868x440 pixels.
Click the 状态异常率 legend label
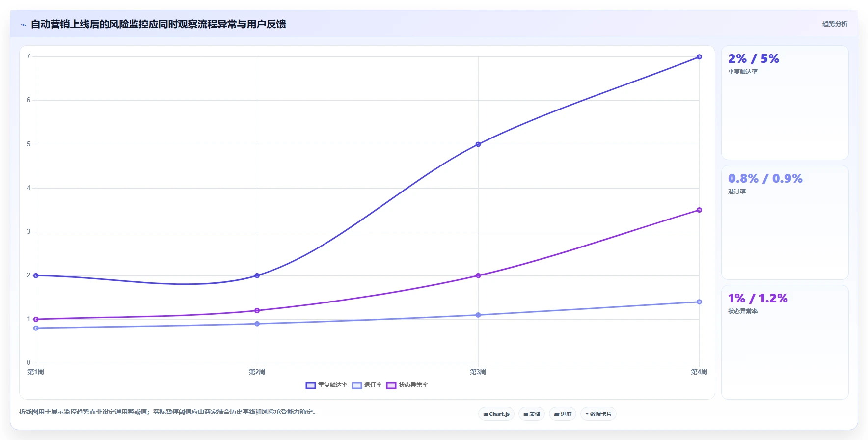(413, 385)
